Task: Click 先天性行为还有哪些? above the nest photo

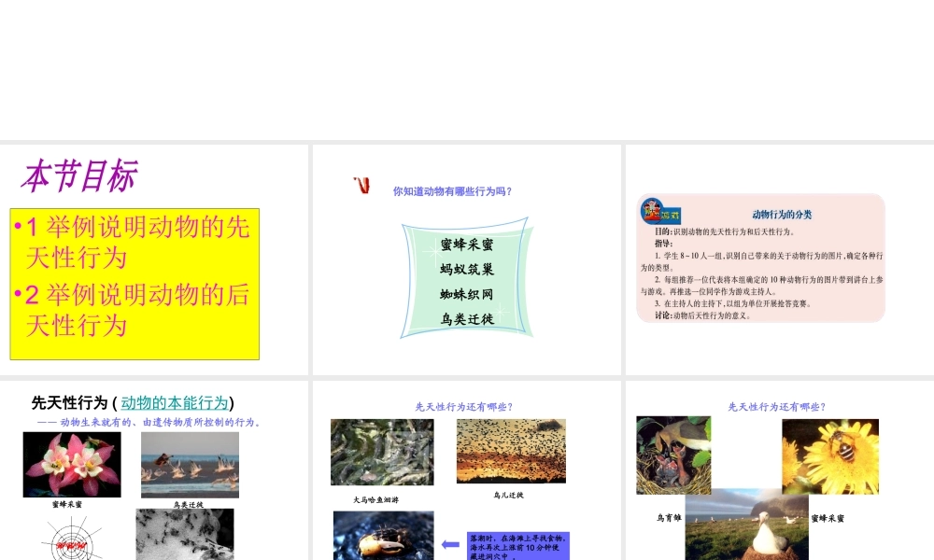Action: point(777,407)
